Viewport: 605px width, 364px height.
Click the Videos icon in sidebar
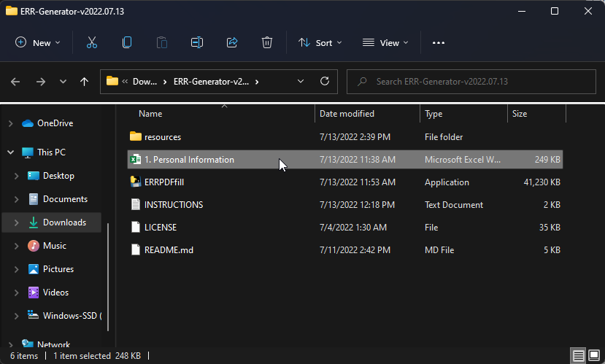pyautogui.click(x=34, y=293)
